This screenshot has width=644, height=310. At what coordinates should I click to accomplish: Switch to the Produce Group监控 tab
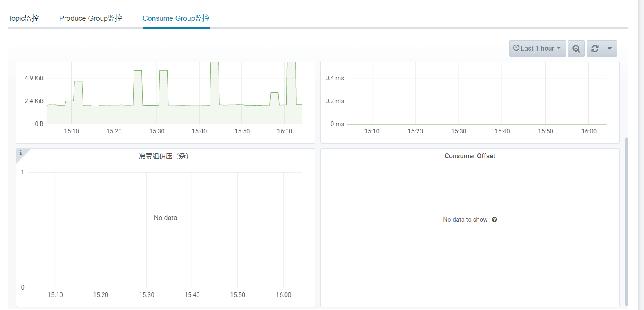[91, 18]
